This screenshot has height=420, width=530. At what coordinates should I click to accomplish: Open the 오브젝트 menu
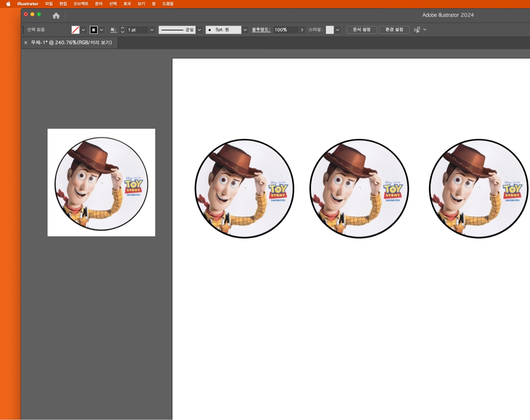coord(81,4)
